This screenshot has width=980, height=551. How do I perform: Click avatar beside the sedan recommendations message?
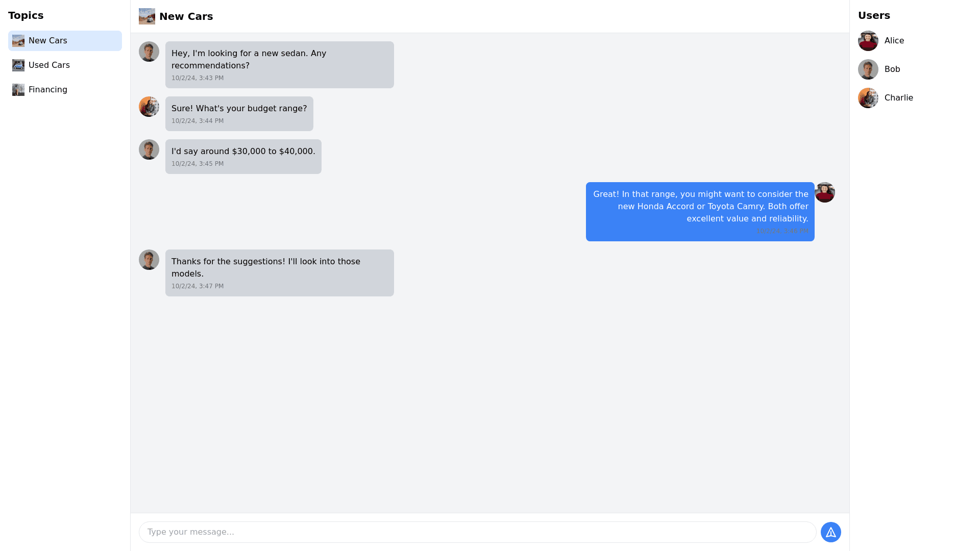pos(149,52)
